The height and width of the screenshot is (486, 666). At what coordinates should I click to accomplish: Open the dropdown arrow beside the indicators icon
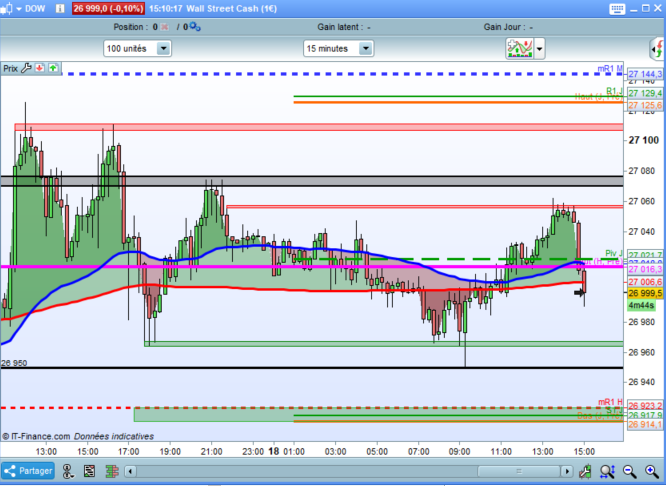coord(539,49)
